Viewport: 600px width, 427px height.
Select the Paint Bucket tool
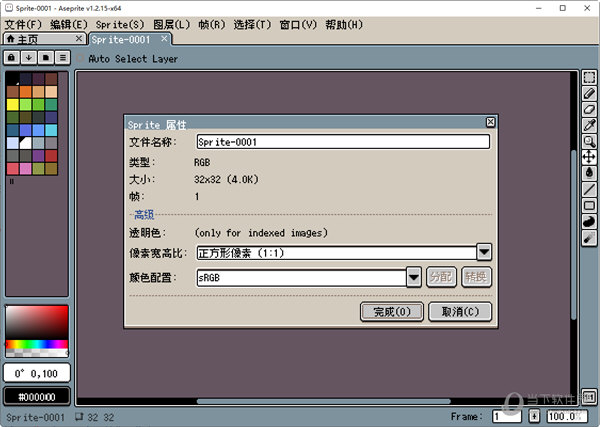[x=589, y=173]
